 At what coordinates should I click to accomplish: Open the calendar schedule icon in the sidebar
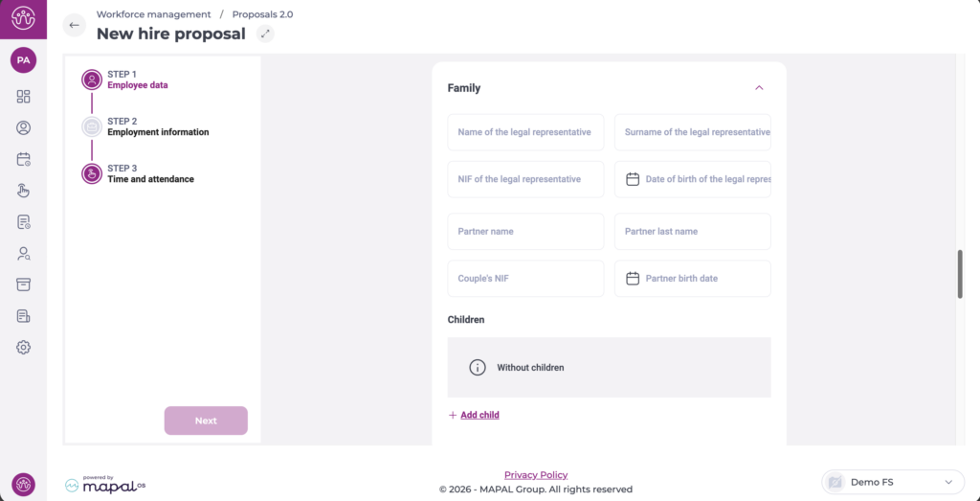pyautogui.click(x=24, y=159)
